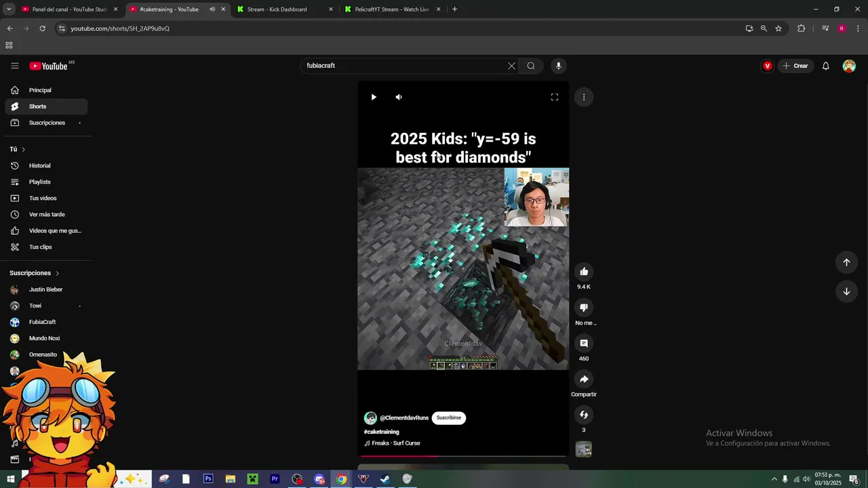Like the Short with 9.4 K likes

point(584,272)
